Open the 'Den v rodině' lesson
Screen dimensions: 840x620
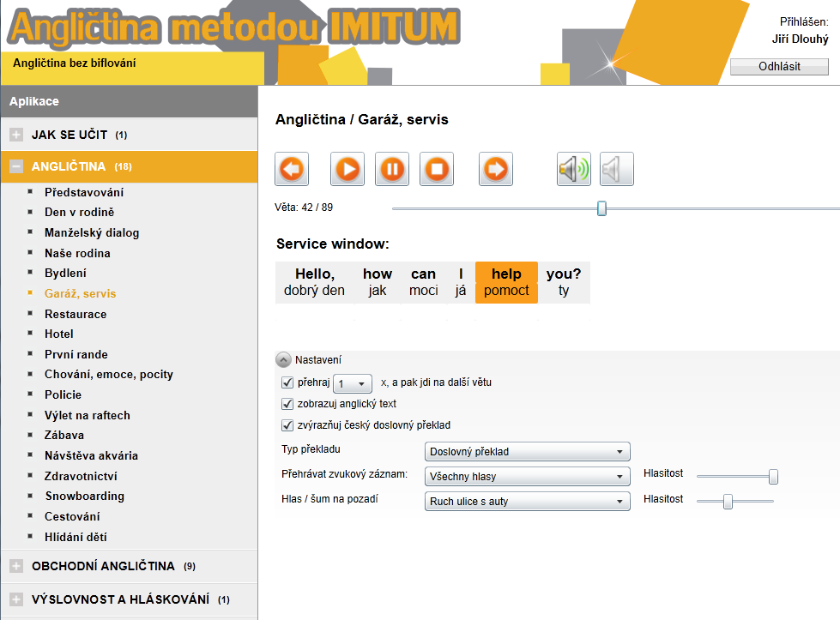[79, 212]
